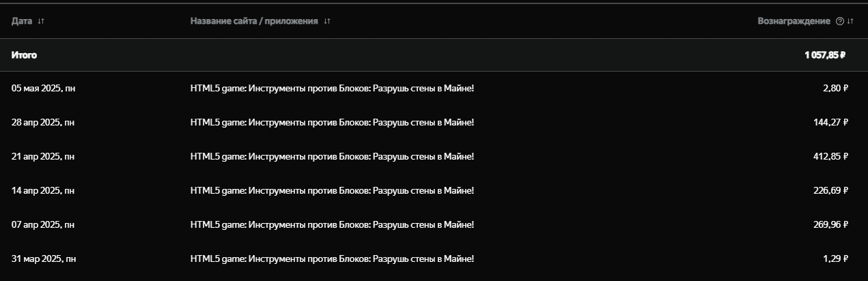Select the date 05 мая 2025, пн
Viewport: 868px width, 281px height.
point(43,88)
